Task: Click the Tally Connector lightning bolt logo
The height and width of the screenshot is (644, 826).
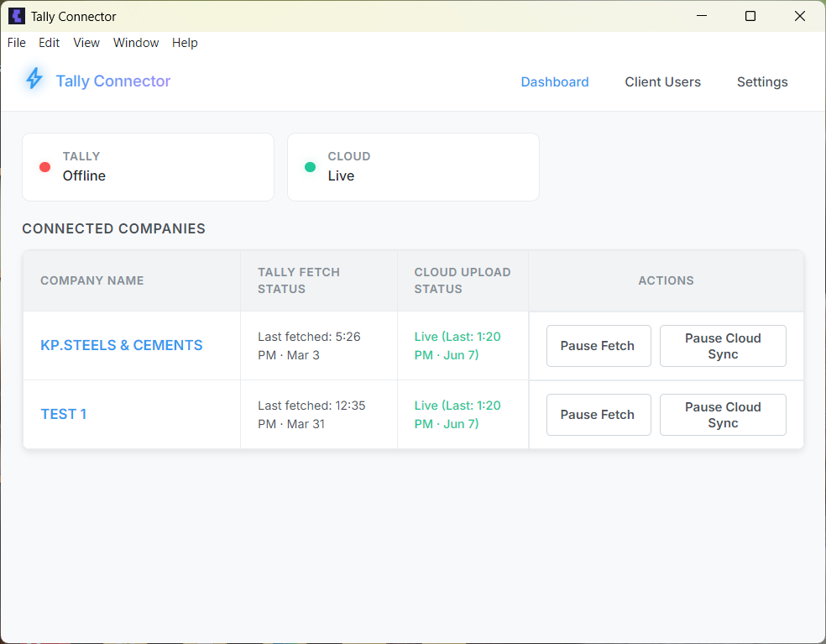Action: click(34, 79)
